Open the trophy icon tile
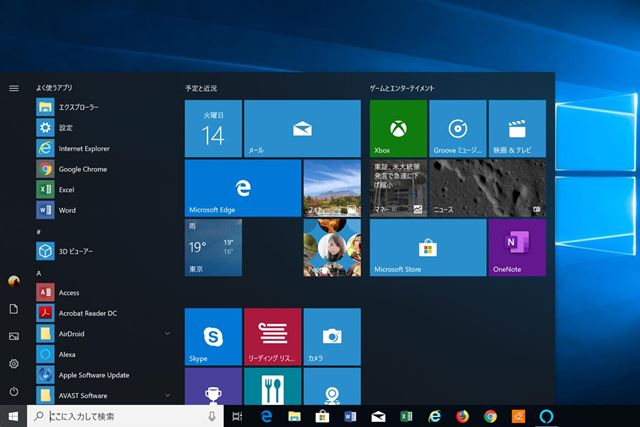This screenshot has height=427, width=640. pyautogui.click(x=213, y=386)
